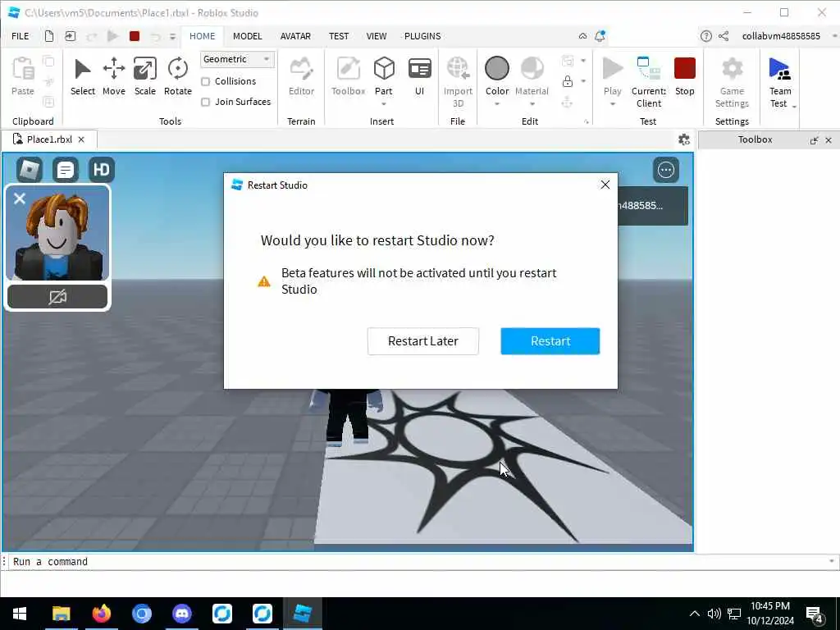Expand the Part dropdown arrow
The height and width of the screenshot is (630, 840).
coord(384,104)
